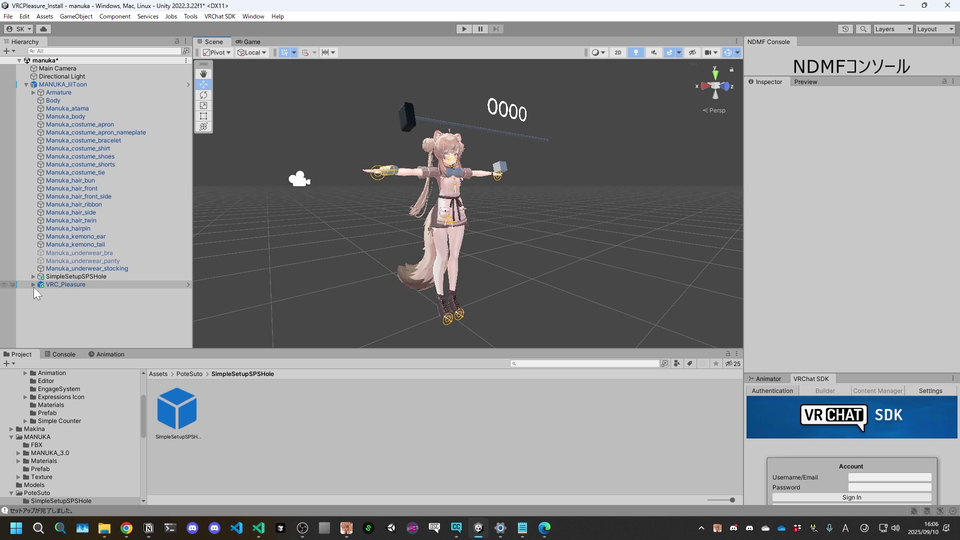This screenshot has width=960, height=540.
Task: Select the Scale tool in Scene
Action: 203,105
